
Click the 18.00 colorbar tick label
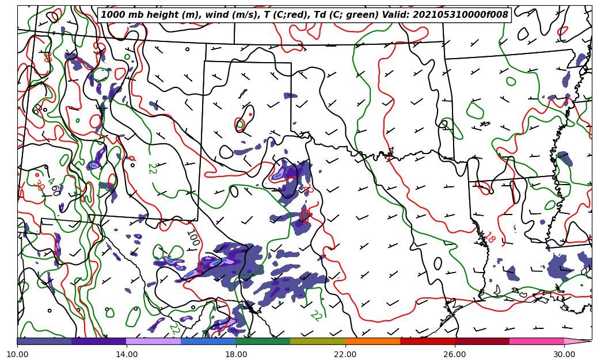pos(236,354)
